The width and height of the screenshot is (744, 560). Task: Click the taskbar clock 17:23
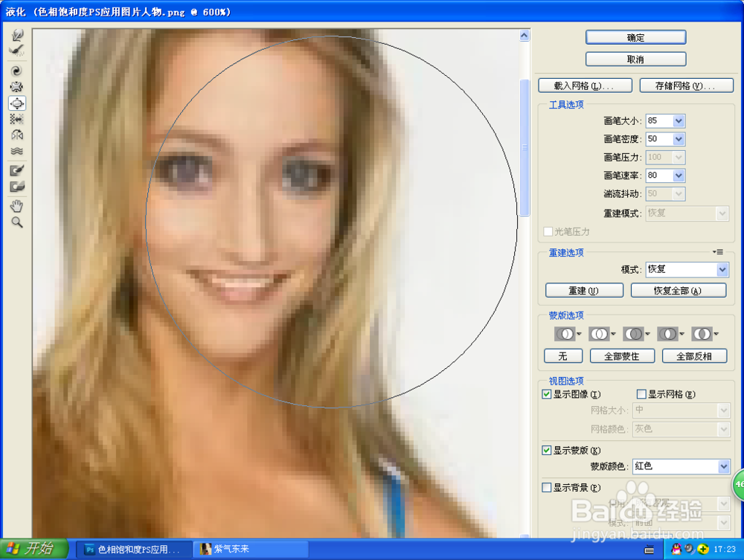(725, 550)
